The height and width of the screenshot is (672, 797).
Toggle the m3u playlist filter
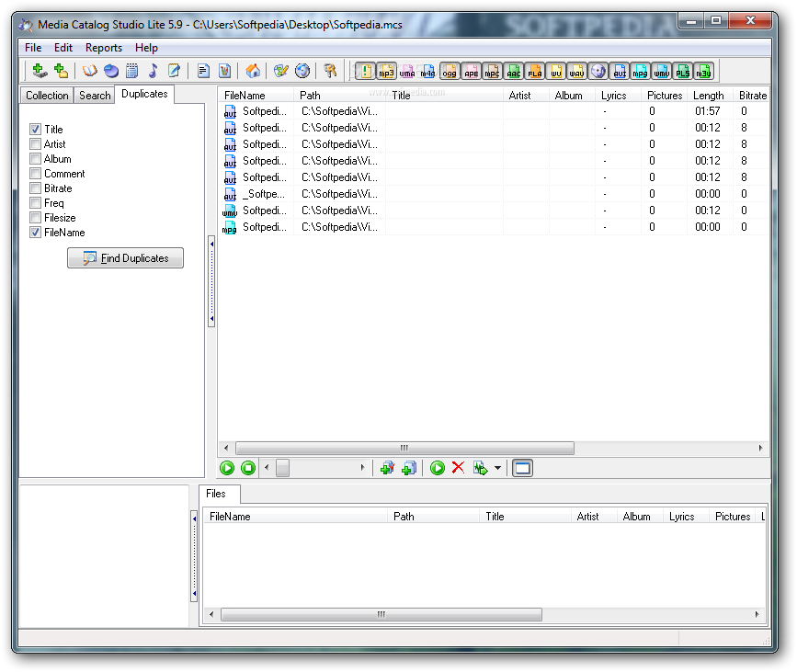[704, 71]
